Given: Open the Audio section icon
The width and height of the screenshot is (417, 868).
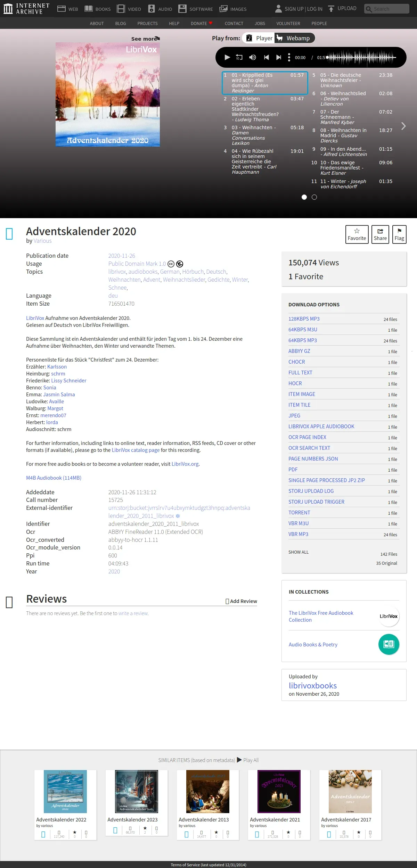Looking at the screenshot, I should pyautogui.click(x=152, y=9).
